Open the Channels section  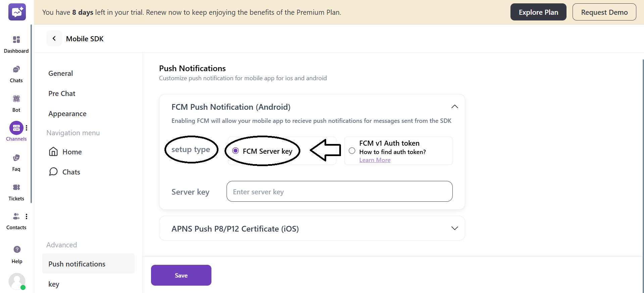(16, 132)
